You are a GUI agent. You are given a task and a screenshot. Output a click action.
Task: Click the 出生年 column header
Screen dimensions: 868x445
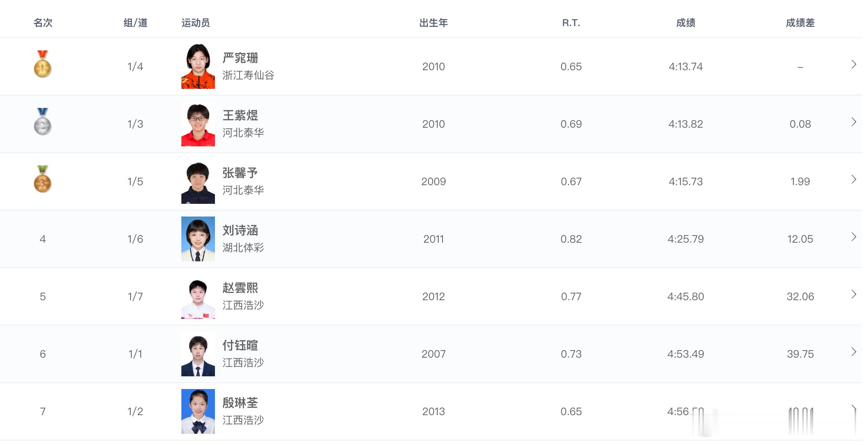pos(434,23)
